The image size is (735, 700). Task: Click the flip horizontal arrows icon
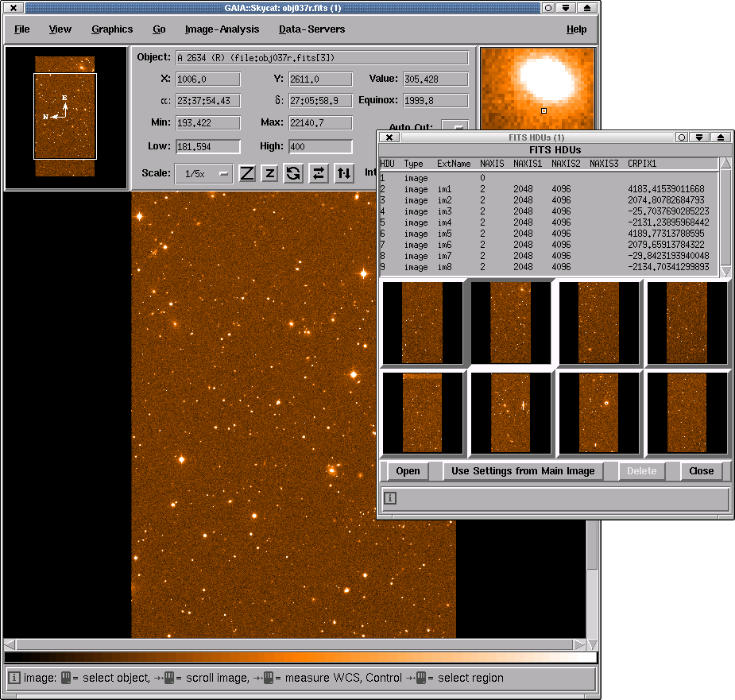click(319, 173)
